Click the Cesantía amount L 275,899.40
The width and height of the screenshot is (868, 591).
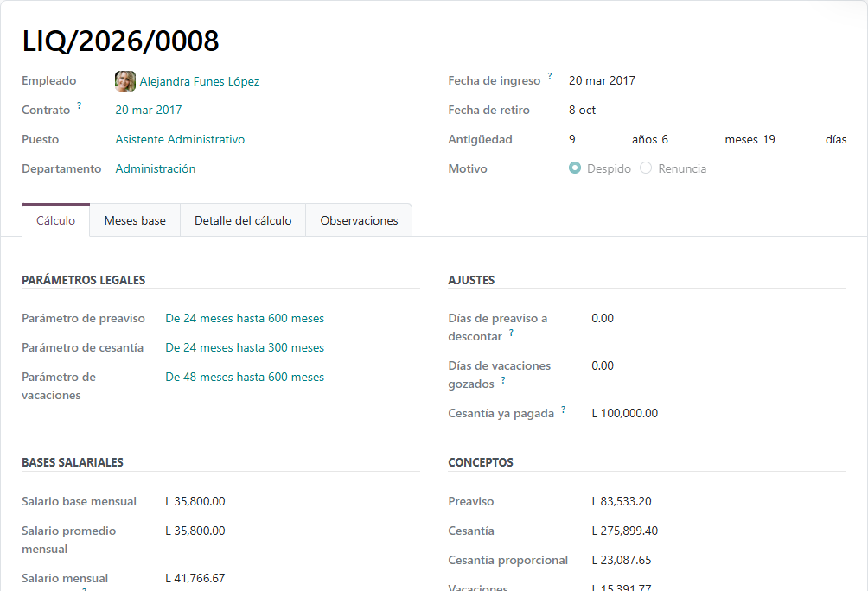point(625,531)
